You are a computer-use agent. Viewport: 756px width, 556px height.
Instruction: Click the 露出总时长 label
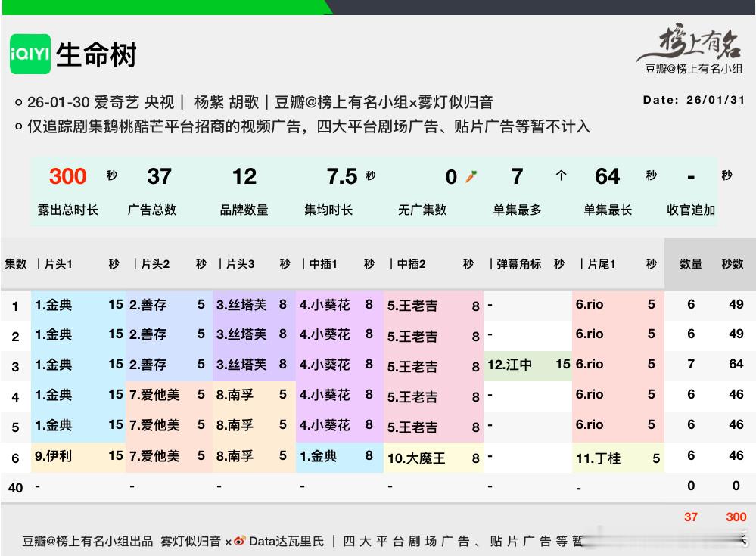(x=67, y=210)
